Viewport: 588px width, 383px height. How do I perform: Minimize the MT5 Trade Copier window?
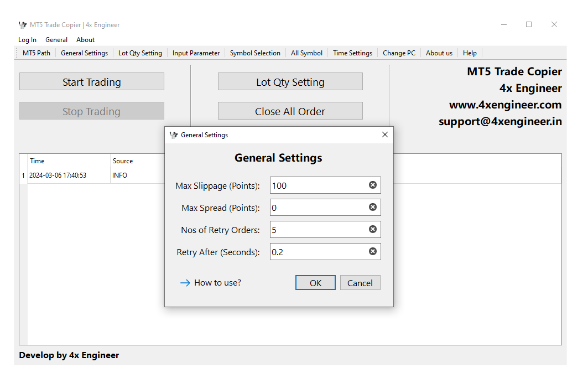pyautogui.click(x=504, y=25)
